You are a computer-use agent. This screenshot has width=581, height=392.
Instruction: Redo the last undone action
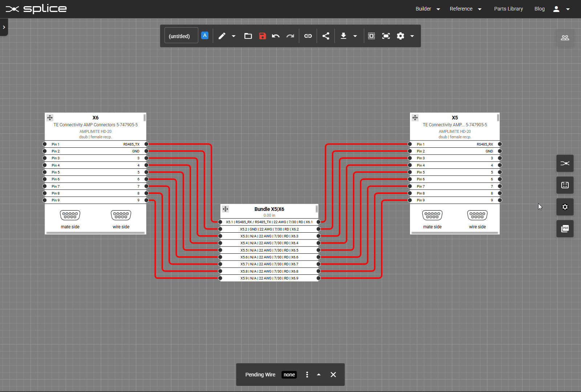(290, 36)
